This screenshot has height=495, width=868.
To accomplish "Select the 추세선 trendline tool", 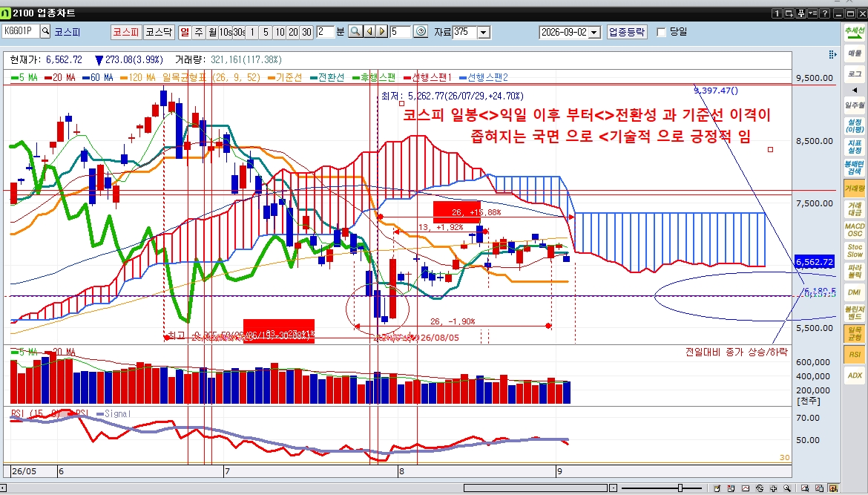I will click(854, 34).
